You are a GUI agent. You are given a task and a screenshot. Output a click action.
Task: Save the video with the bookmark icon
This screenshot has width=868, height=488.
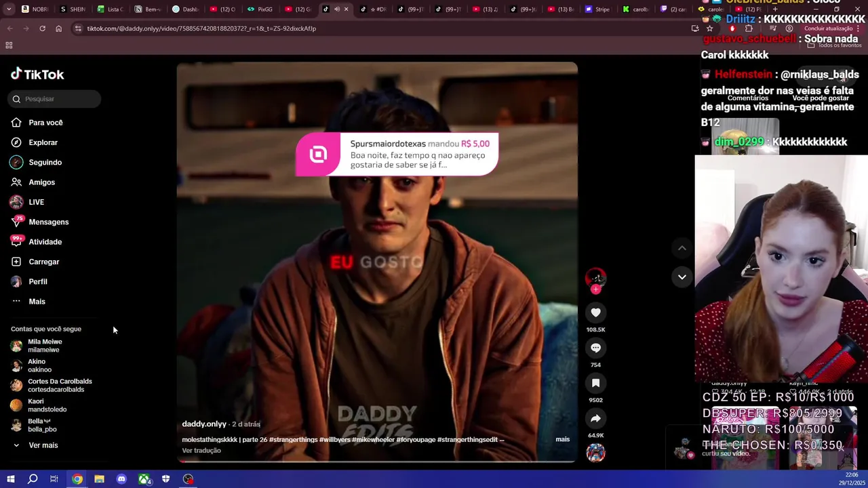(595, 383)
